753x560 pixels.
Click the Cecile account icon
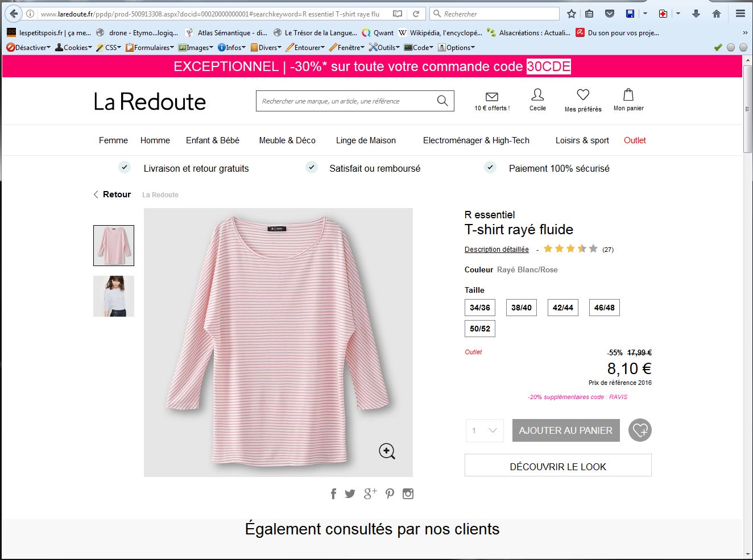click(537, 95)
